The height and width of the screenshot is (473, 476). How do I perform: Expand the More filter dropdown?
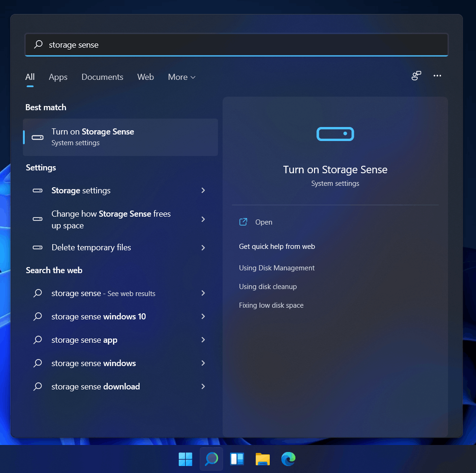click(182, 77)
